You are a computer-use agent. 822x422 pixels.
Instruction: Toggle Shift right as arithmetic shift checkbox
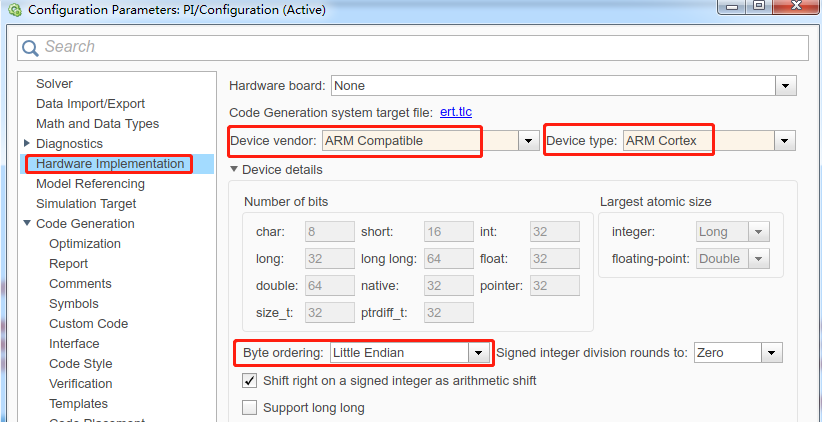click(x=250, y=381)
